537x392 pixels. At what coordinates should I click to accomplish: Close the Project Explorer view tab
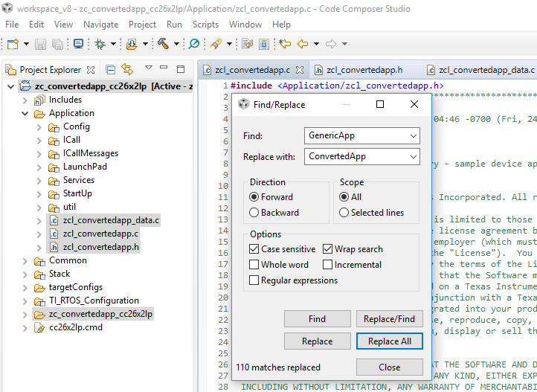[91, 70]
